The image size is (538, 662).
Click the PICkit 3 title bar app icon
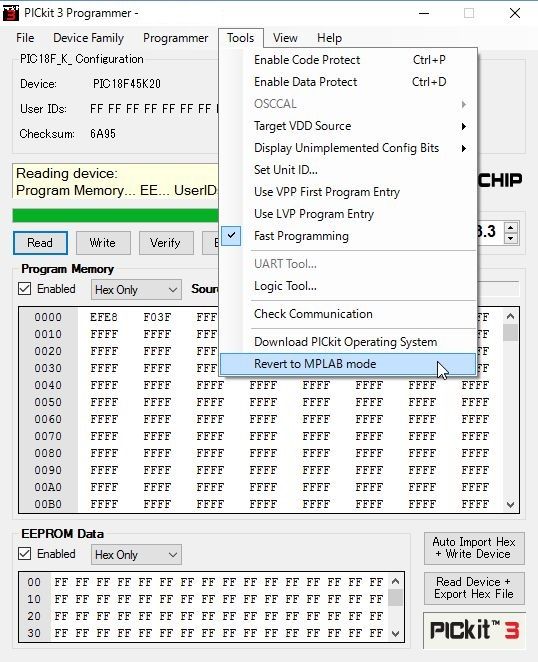click(11, 13)
